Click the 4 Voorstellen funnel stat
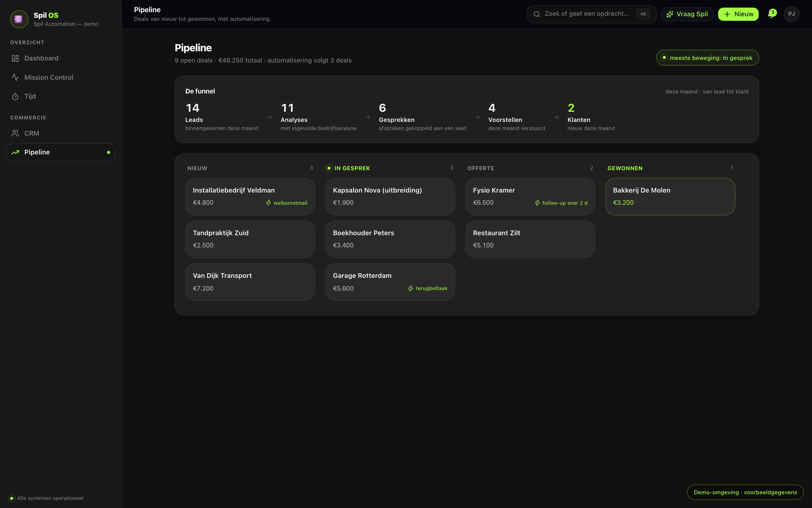 coord(516,117)
